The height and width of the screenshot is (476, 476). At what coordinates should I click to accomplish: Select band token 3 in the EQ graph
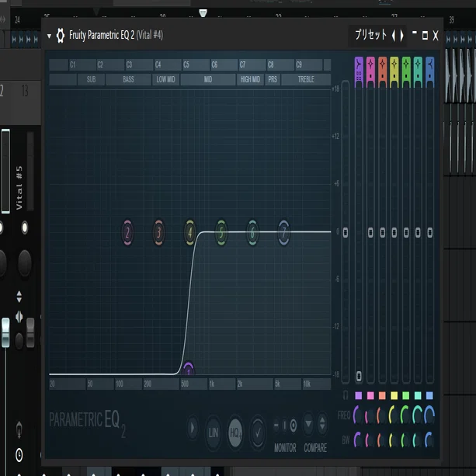(x=158, y=233)
